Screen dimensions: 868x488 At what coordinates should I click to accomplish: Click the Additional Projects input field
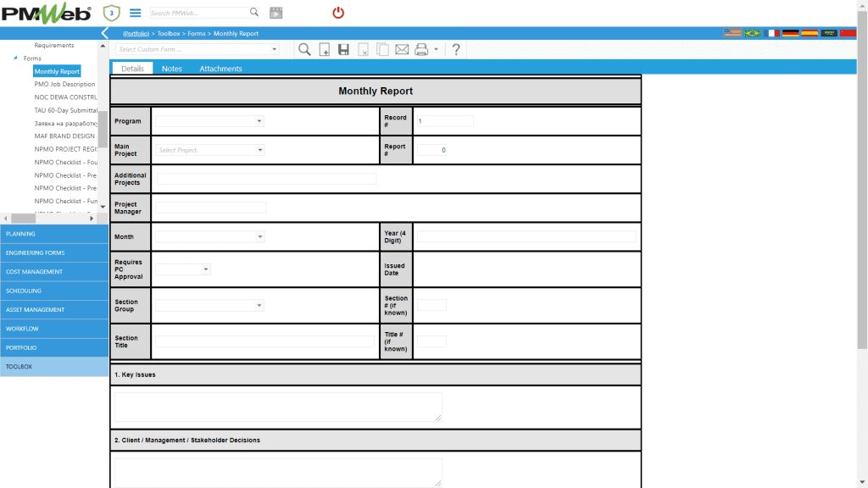point(266,179)
